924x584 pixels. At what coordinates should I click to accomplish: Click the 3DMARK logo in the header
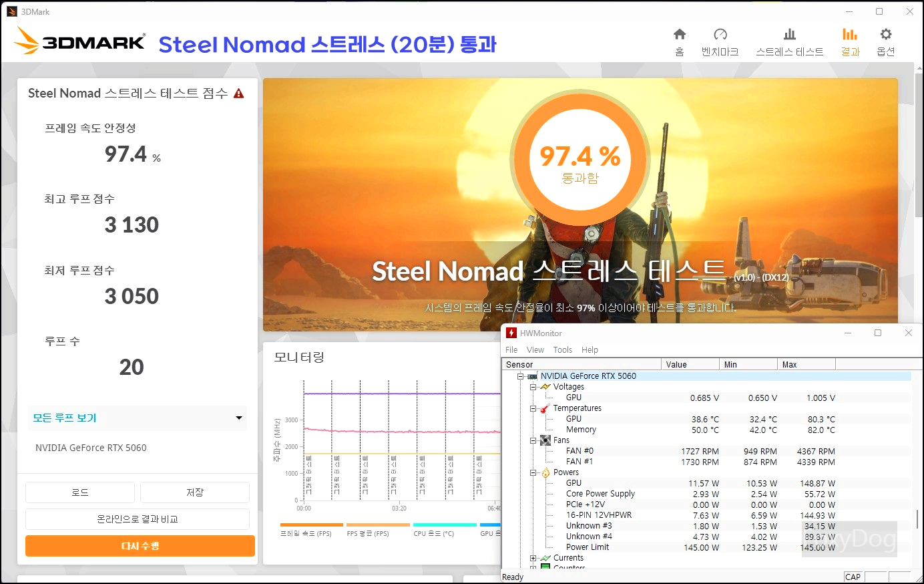79,41
